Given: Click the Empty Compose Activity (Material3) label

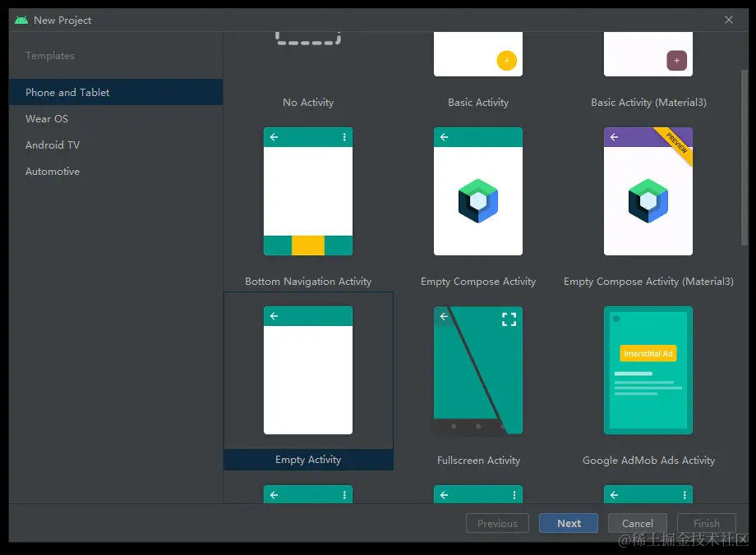Looking at the screenshot, I should (648, 282).
